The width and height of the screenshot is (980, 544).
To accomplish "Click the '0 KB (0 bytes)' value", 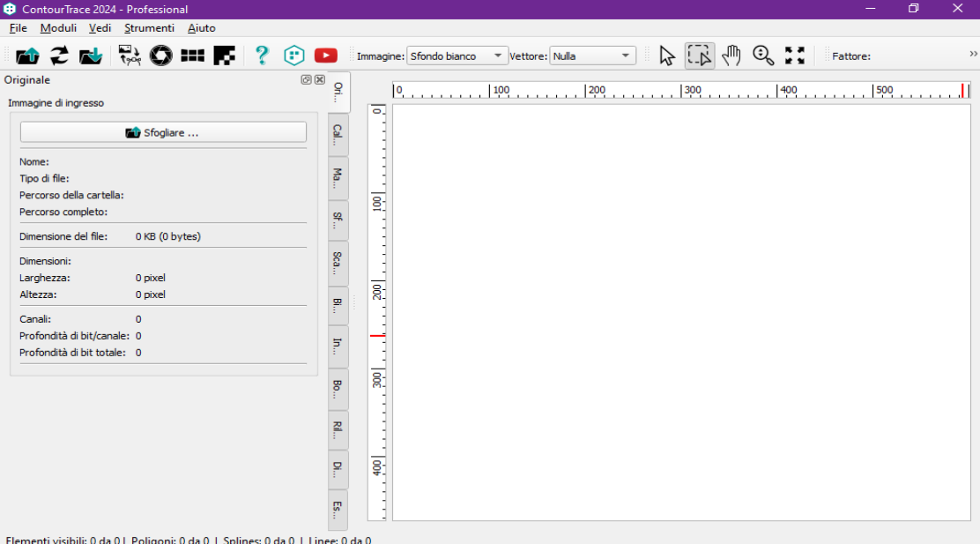I will pyautogui.click(x=168, y=236).
